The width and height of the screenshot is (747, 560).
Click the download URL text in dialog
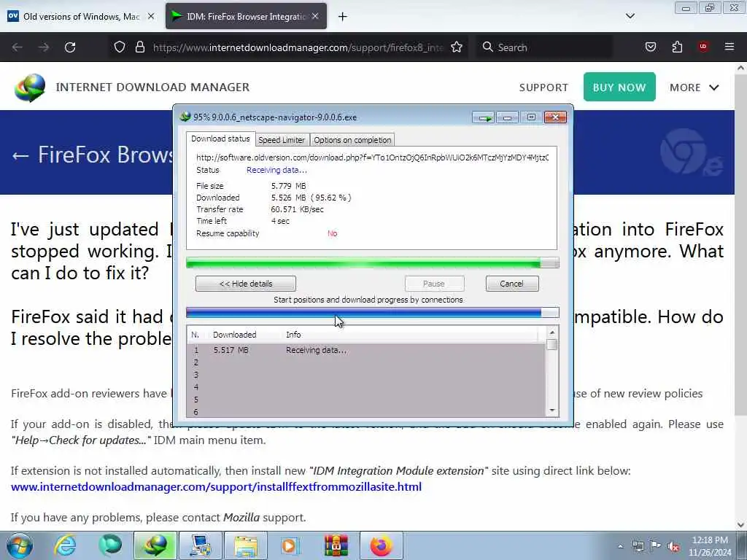pyautogui.click(x=373, y=157)
